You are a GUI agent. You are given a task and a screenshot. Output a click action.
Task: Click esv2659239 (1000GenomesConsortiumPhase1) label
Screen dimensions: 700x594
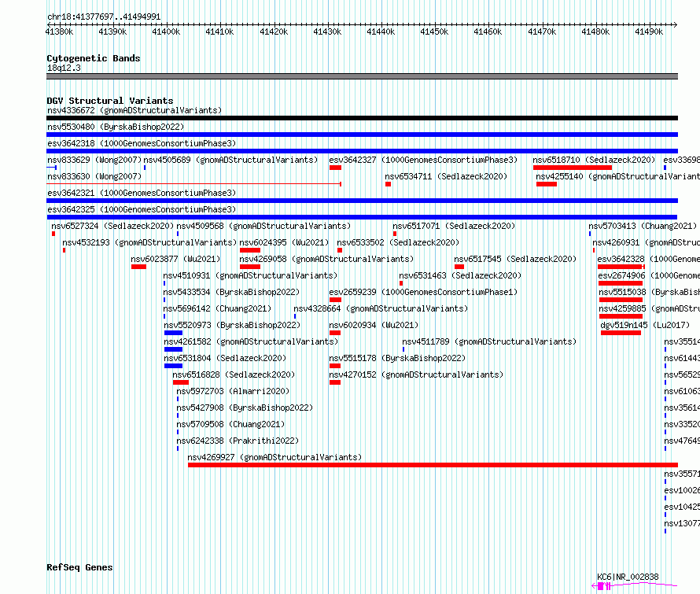click(x=423, y=292)
